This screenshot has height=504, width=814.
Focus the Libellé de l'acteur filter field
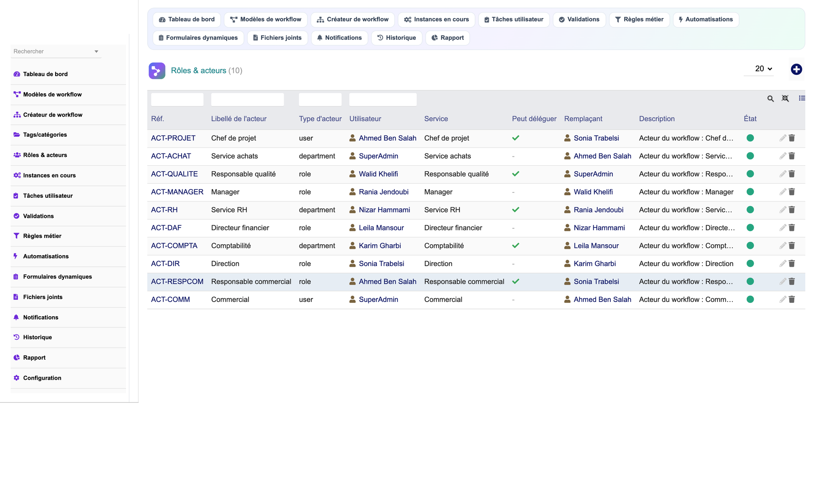click(x=247, y=100)
